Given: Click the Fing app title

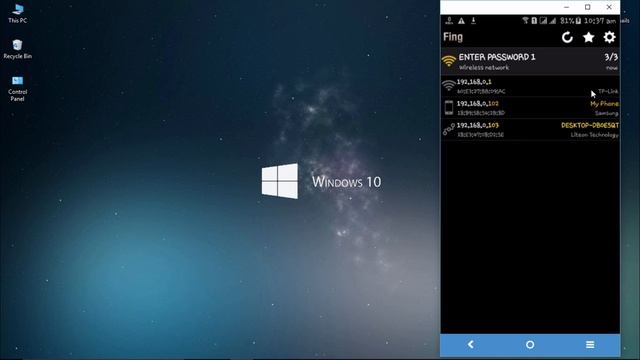Looking at the screenshot, I should coord(453,37).
